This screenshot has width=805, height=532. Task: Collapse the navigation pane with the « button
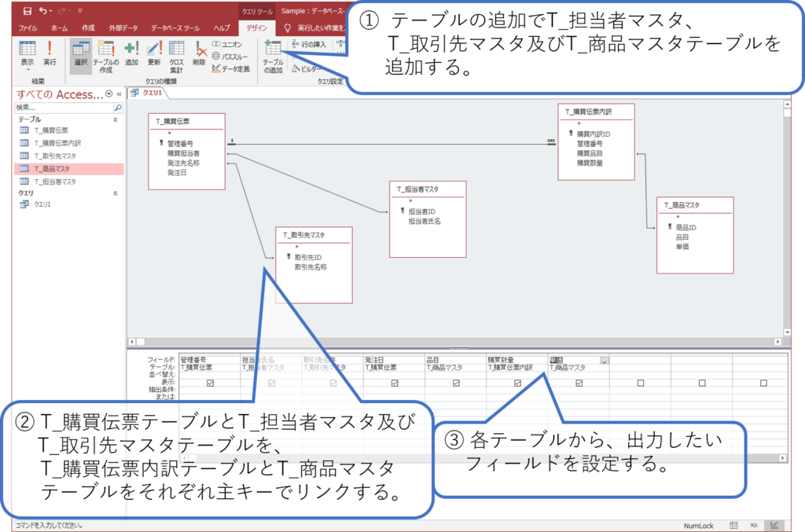click(119, 94)
